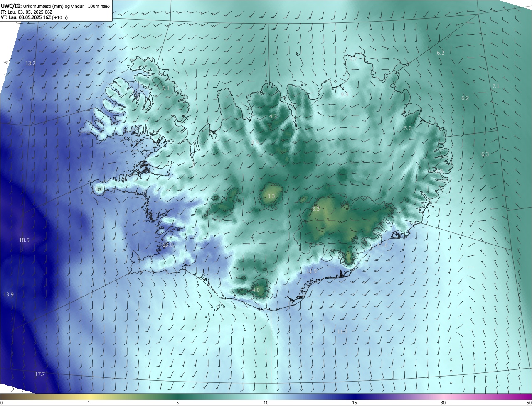Viewport: 532px width, 406px height.
Task: Click the color scale tick labeled 5
Action: [x=177, y=403]
